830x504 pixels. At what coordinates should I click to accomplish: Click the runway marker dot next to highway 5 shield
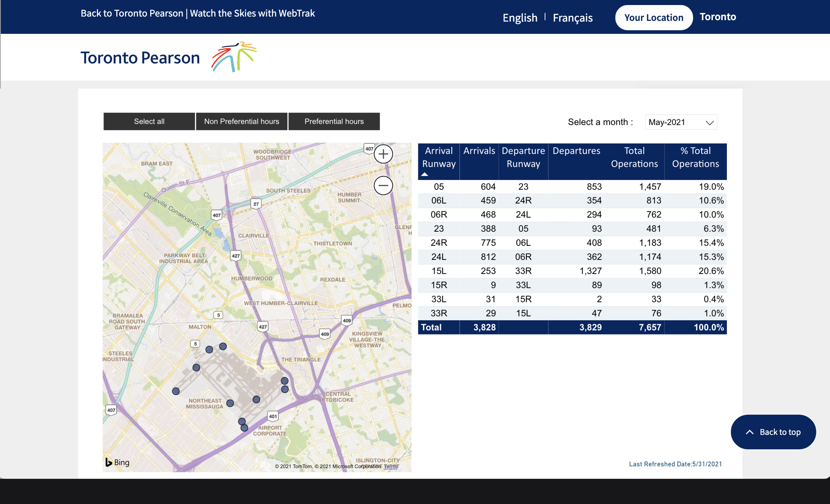pos(209,349)
